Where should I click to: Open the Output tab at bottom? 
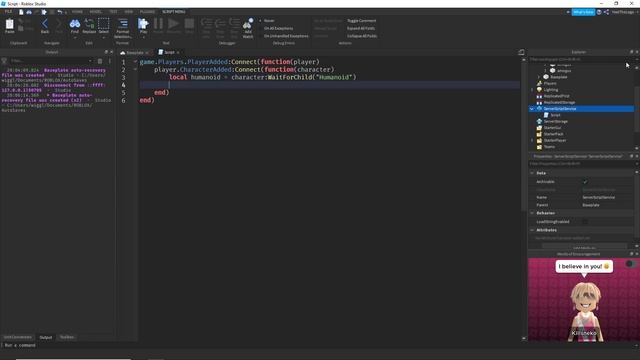point(46,338)
